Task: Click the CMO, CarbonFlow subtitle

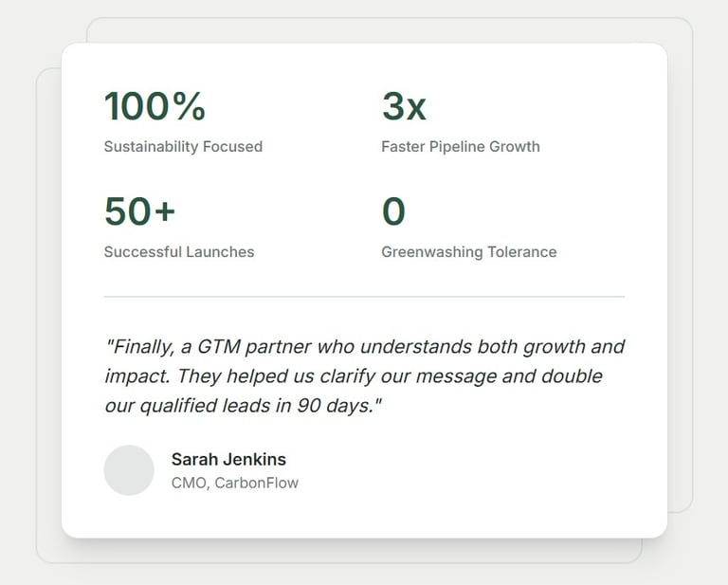Action: tap(235, 484)
